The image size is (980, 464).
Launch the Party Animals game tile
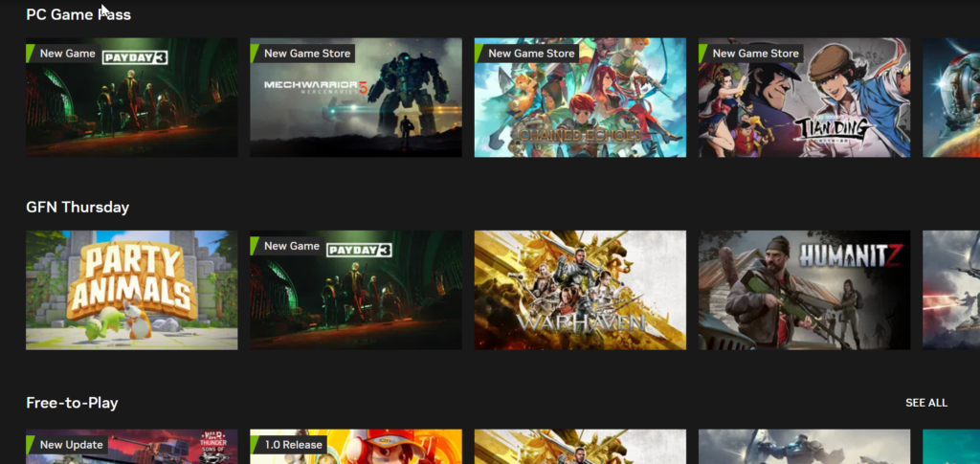click(x=131, y=291)
